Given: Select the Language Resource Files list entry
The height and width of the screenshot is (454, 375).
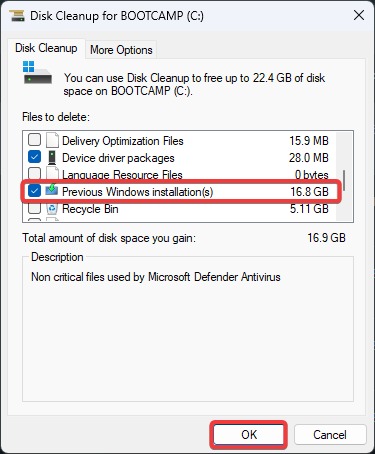Looking at the screenshot, I should coord(179,174).
